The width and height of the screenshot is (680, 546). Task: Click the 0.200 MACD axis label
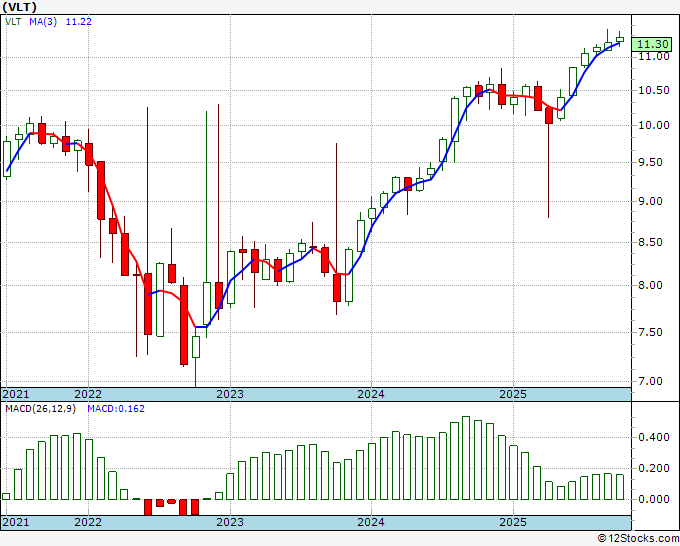pyautogui.click(x=654, y=468)
